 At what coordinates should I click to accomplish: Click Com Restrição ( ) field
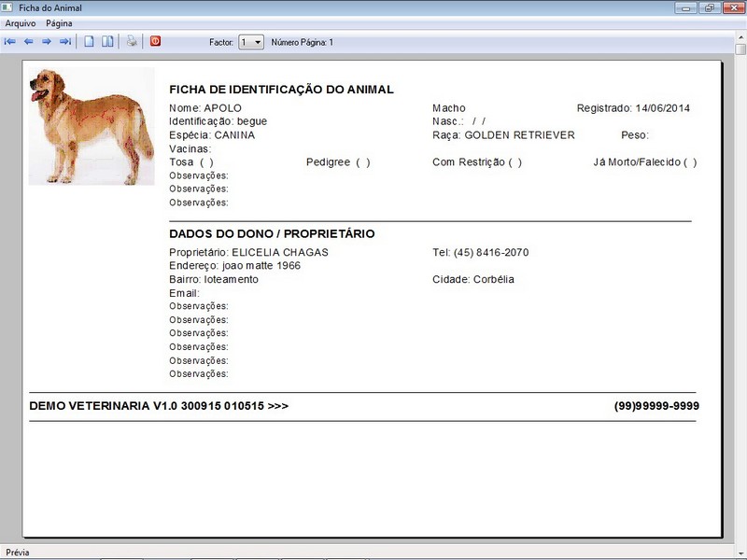[x=477, y=162]
